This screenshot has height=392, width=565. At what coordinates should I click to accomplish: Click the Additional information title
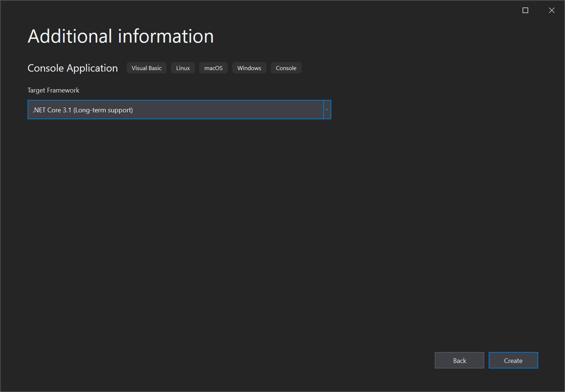[x=121, y=36]
